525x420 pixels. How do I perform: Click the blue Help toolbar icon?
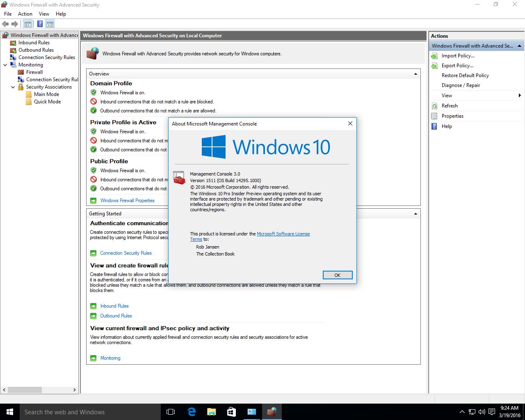coord(40,24)
